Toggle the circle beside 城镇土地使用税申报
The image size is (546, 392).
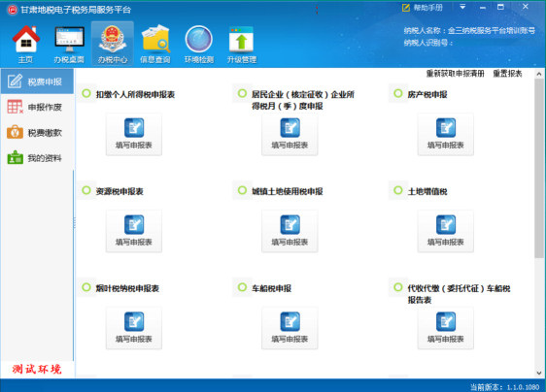242,190
